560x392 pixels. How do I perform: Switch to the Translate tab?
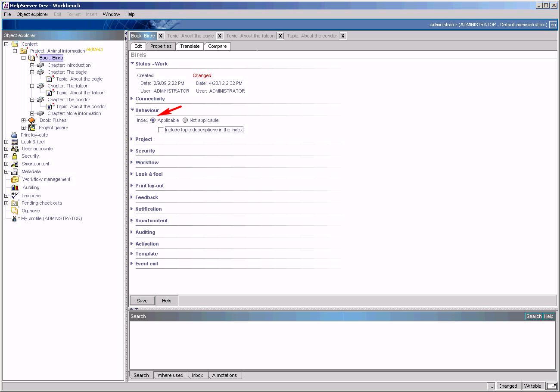(190, 46)
